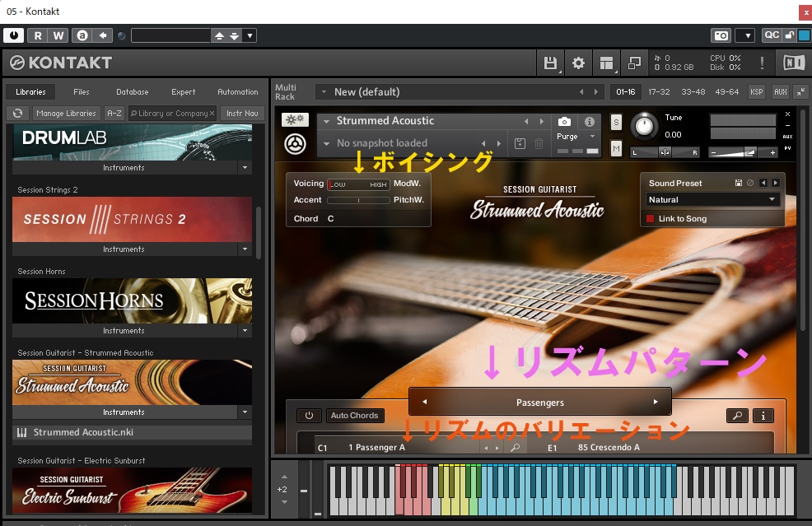Sort libraries with the A-Z button
This screenshot has width=812, height=526.
click(114, 113)
